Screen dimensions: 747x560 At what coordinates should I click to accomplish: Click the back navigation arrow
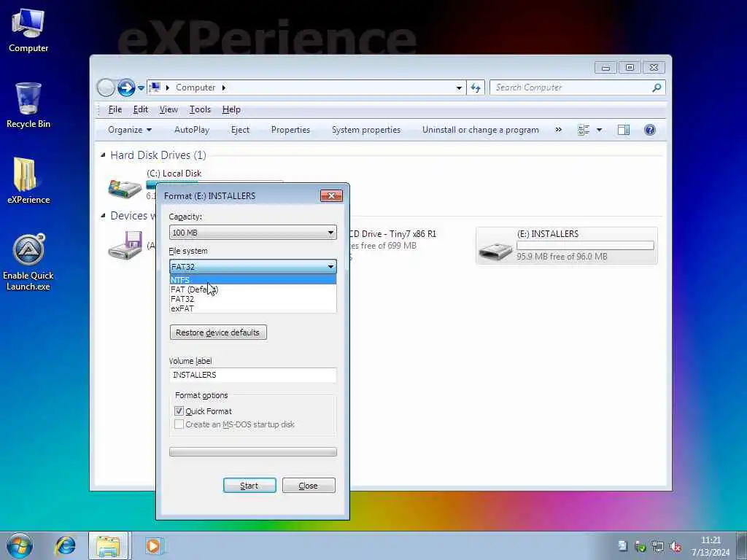point(106,87)
